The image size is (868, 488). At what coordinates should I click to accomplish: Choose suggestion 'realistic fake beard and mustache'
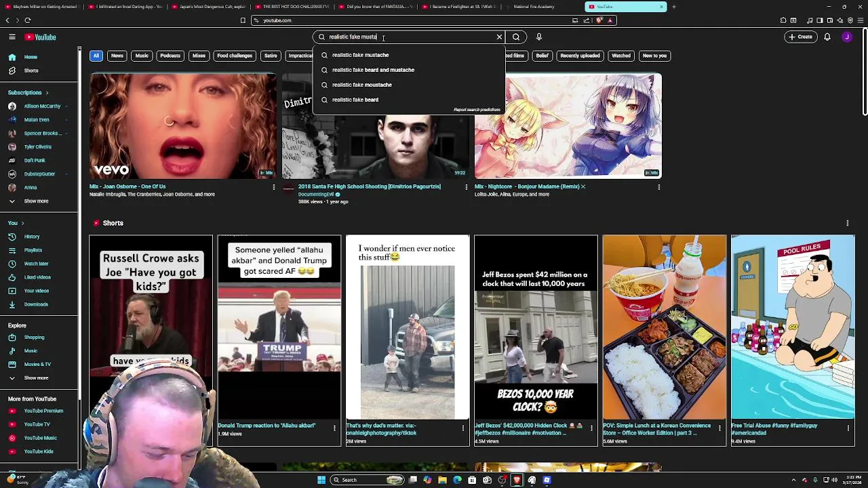click(409, 70)
